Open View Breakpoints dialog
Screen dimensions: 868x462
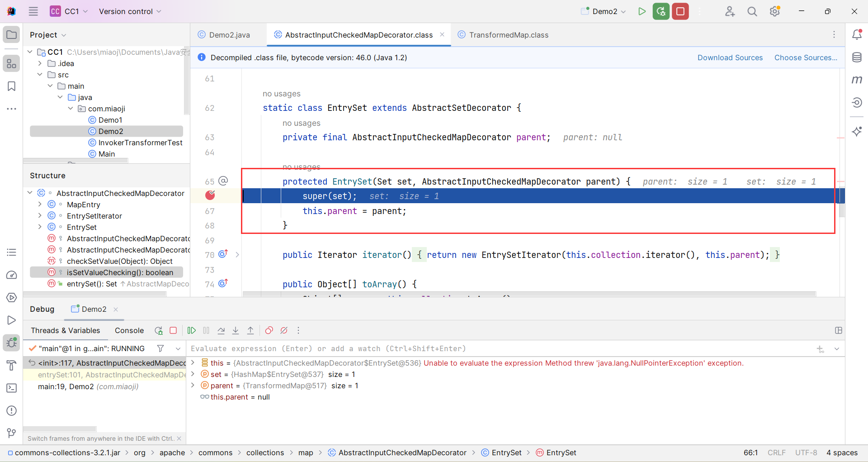(x=269, y=330)
